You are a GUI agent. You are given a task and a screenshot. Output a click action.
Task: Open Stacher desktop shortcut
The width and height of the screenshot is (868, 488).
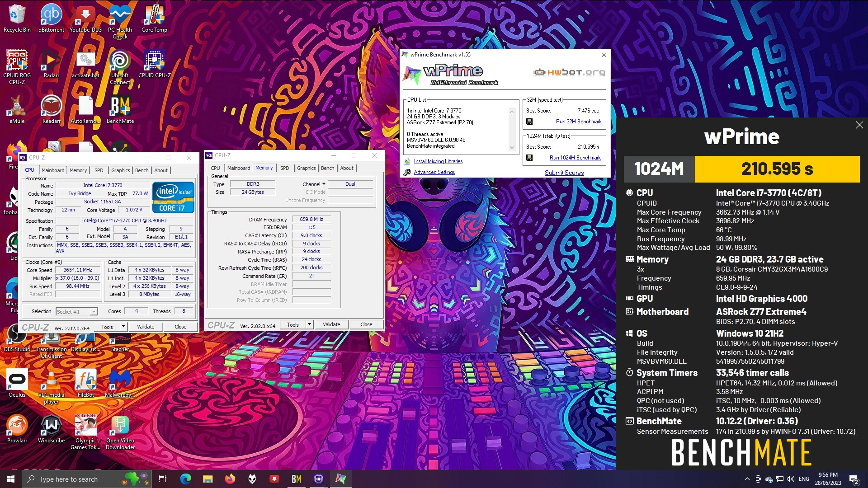pos(120,341)
